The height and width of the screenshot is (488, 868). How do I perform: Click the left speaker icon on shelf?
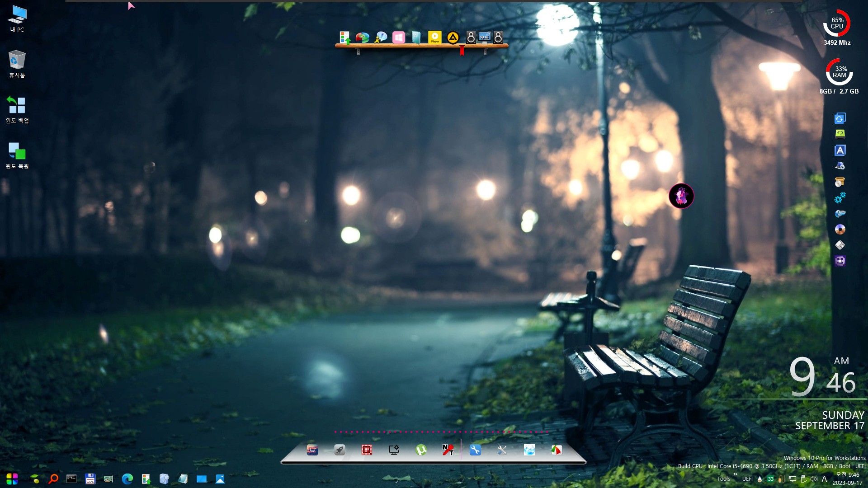coord(471,38)
